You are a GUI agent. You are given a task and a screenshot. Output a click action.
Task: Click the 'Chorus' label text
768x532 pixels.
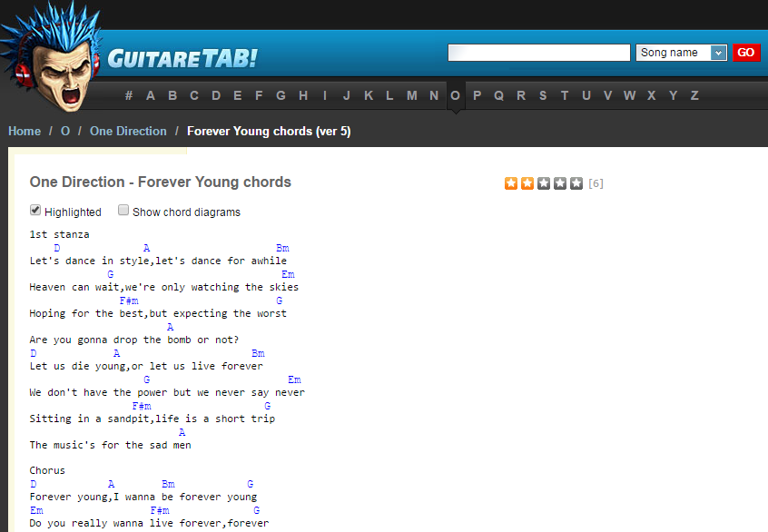[47, 470]
